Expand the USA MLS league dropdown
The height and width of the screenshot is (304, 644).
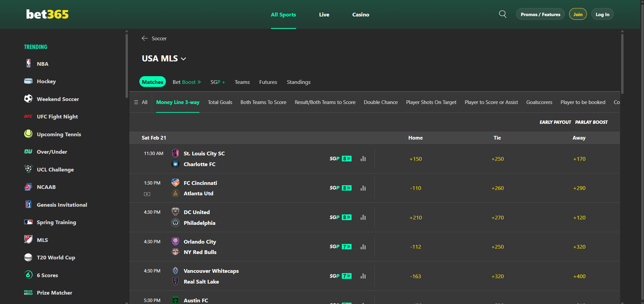183,58
